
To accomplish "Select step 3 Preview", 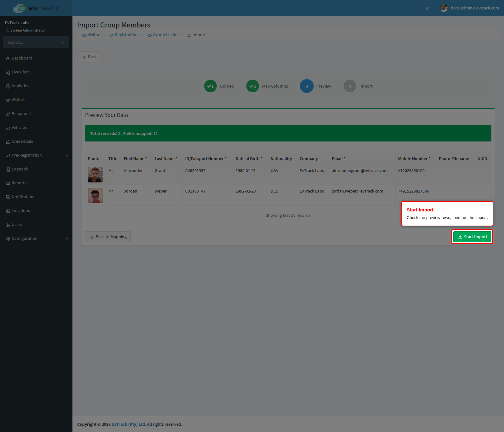I will click(x=315, y=86).
